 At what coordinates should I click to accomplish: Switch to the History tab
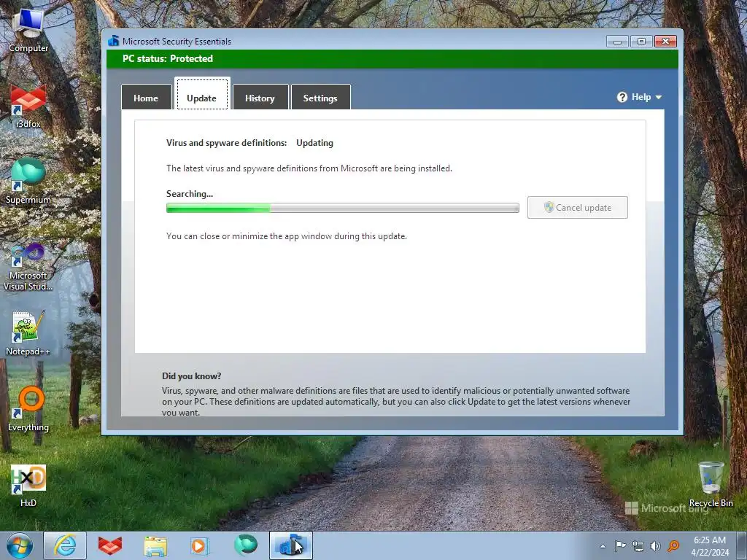(260, 97)
